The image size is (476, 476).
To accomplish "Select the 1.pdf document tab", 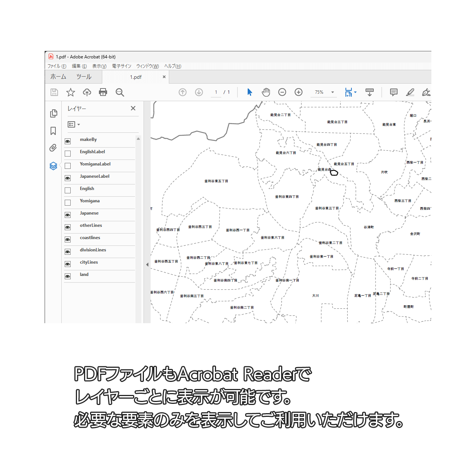I will click(x=136, y=77).
